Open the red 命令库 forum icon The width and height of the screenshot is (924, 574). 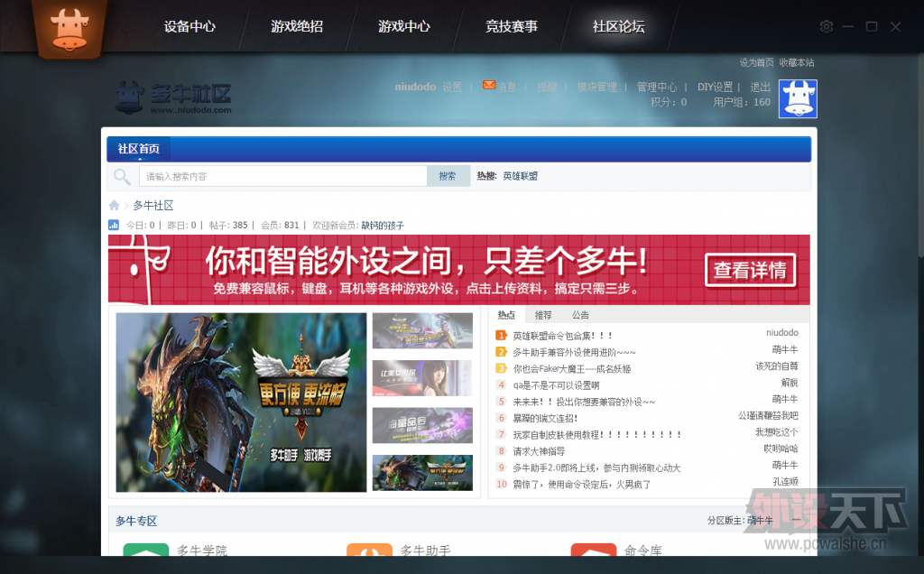click(x=594, y=550)
